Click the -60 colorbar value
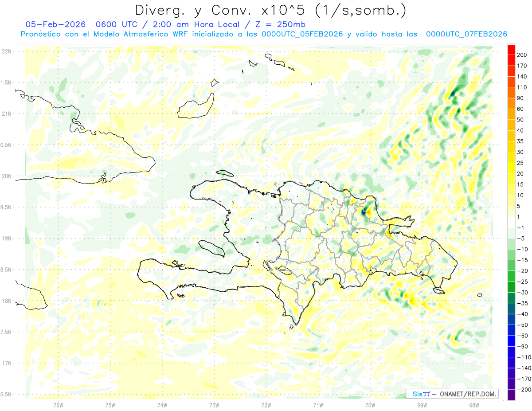532x411 pixels. click(x=522, y=336)
